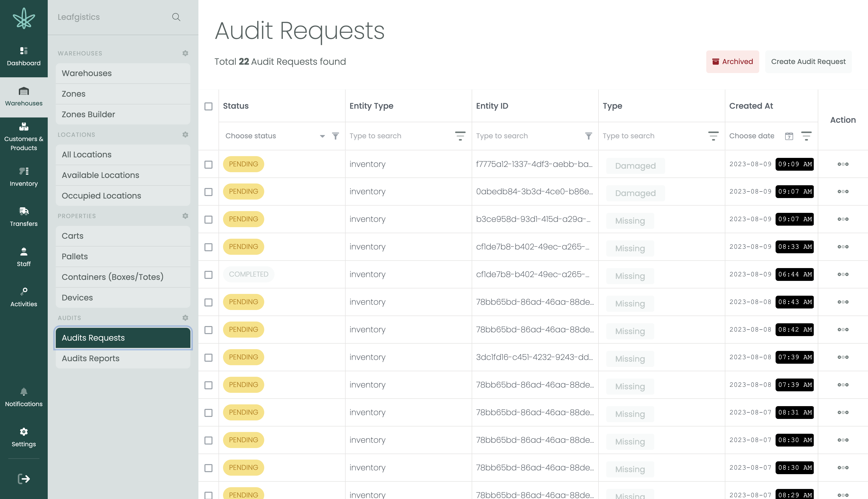The height and width of the screenshot is (499, 868).
Task: Click the logout icon in the sidebar
Action: pyautogui.click(x=24, y=479)
